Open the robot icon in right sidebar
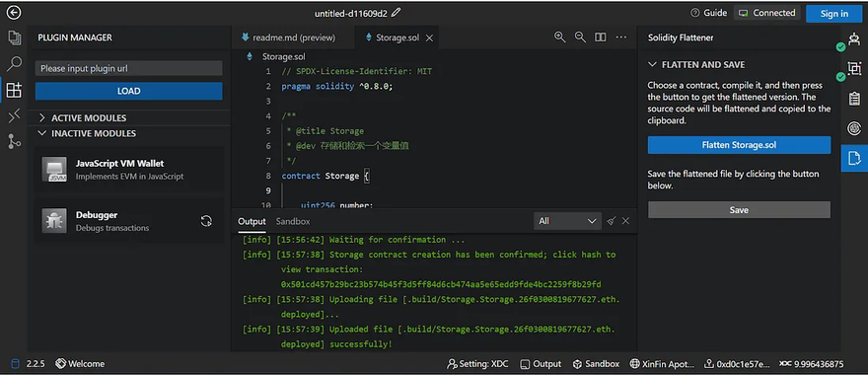The image size is (868, 375). click(x=854, y=39)
